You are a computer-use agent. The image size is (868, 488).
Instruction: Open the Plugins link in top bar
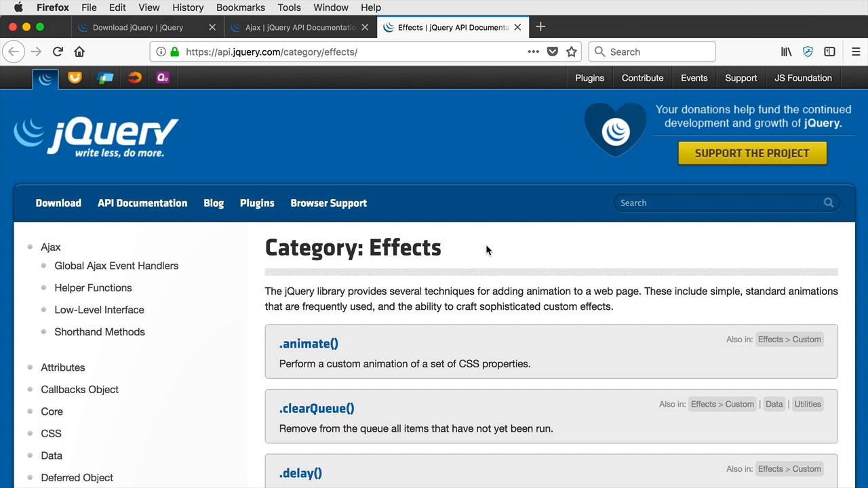[x=589, y=78]
